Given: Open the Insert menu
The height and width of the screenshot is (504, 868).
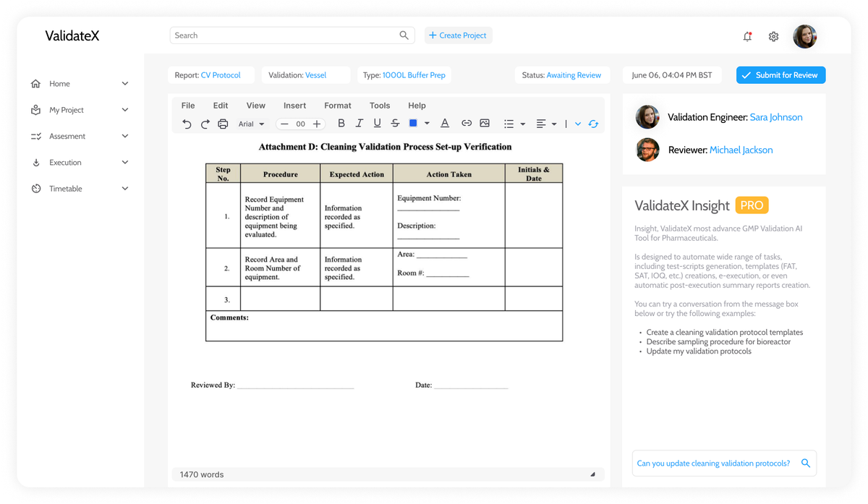Looking at the screenshot, I should coord(294,106).
